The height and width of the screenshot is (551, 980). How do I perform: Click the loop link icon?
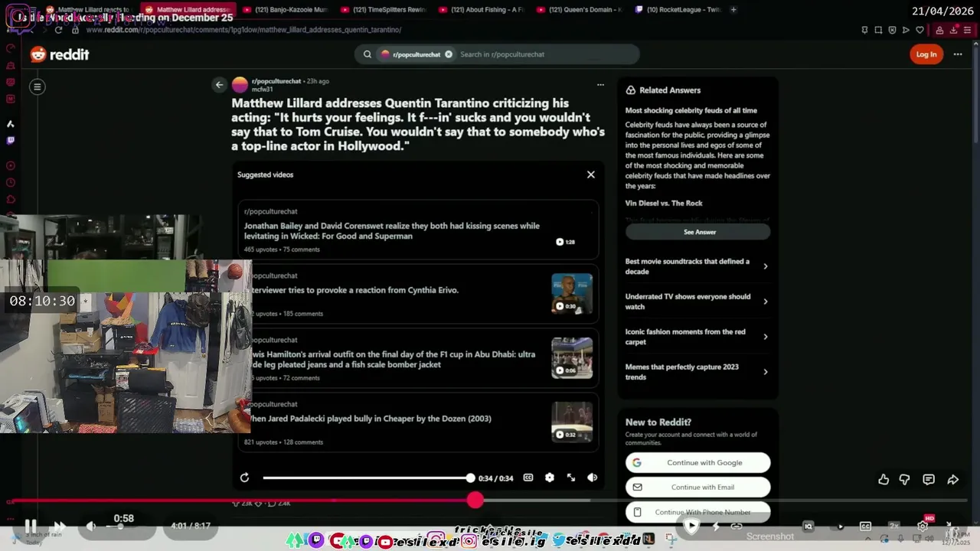click(737, 527)
